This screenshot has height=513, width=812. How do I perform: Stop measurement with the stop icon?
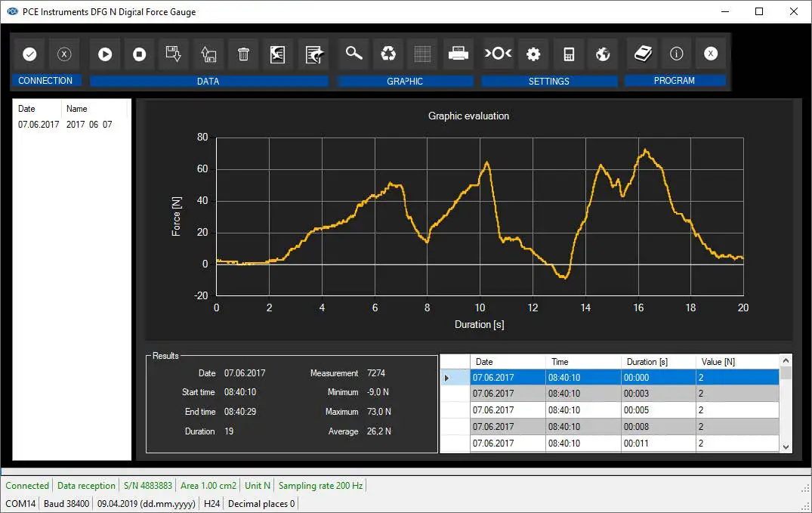[x=139, y=54]
